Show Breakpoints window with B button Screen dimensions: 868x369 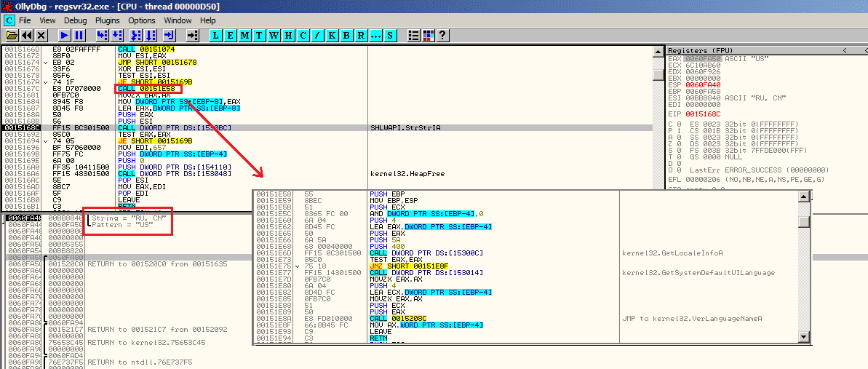point(346,36)
